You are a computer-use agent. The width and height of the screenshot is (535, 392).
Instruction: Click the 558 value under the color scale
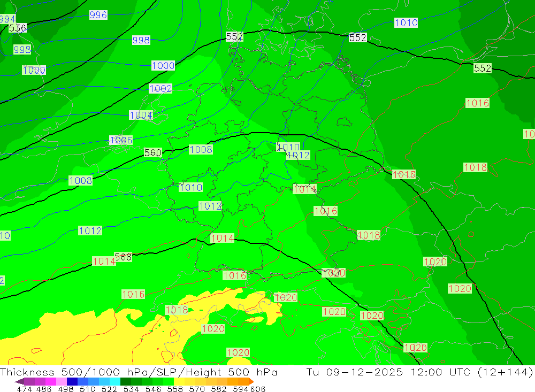(x=175, y=389)
